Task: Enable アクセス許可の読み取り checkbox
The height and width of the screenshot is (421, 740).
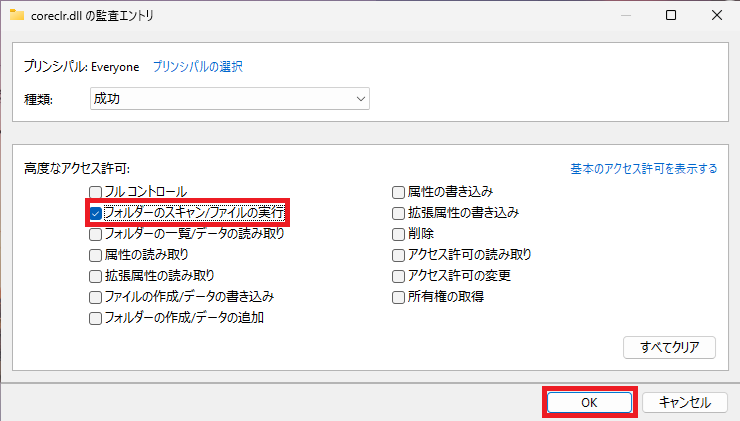Action: click(398, 255)
